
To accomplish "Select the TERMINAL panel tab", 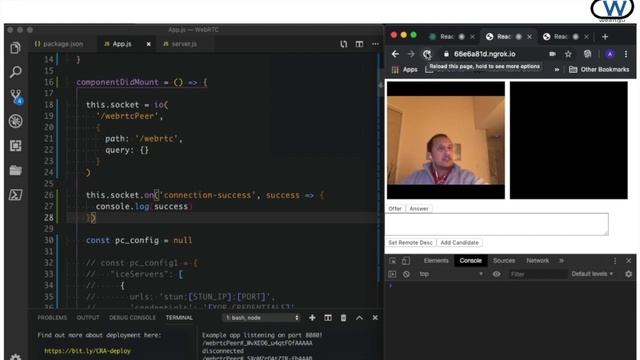I will [179, 318].
